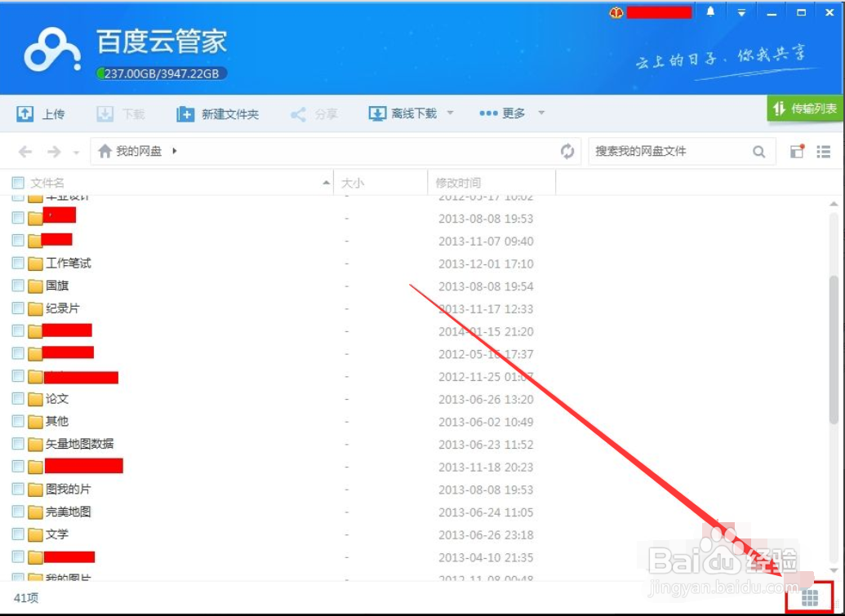Switch to list view icon
The height and width of the screenshot is (616, 845).
pyautogui.click(x=824, y=151)
